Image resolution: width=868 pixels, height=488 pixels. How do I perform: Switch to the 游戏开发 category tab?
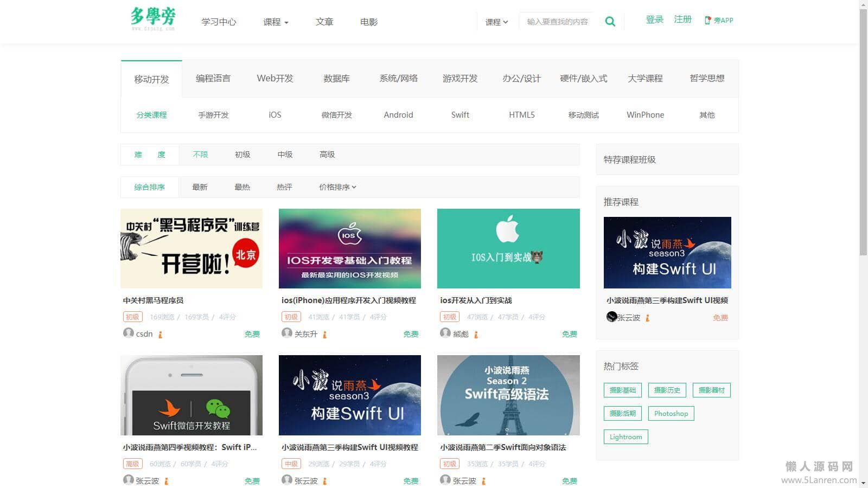click(x=460, y=79)
